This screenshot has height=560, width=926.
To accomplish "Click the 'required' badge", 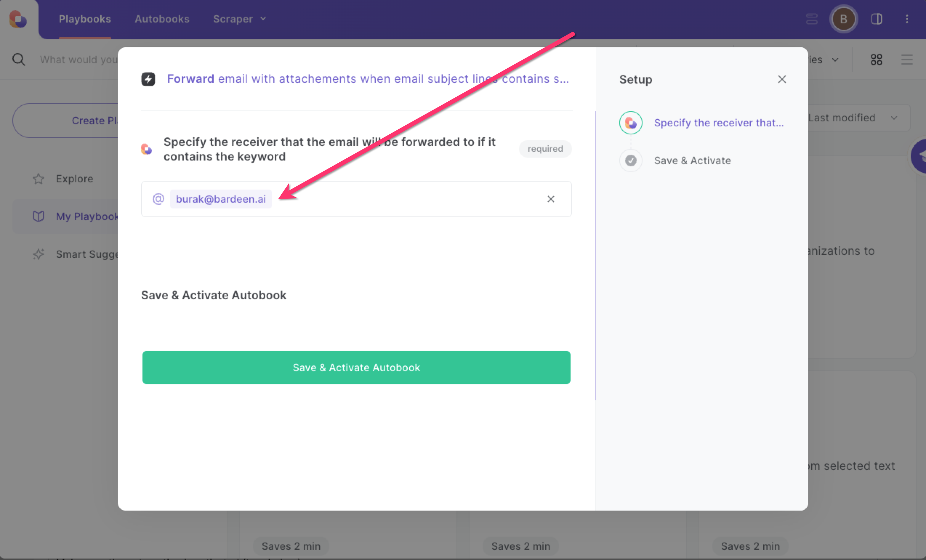I will (545, 149).
